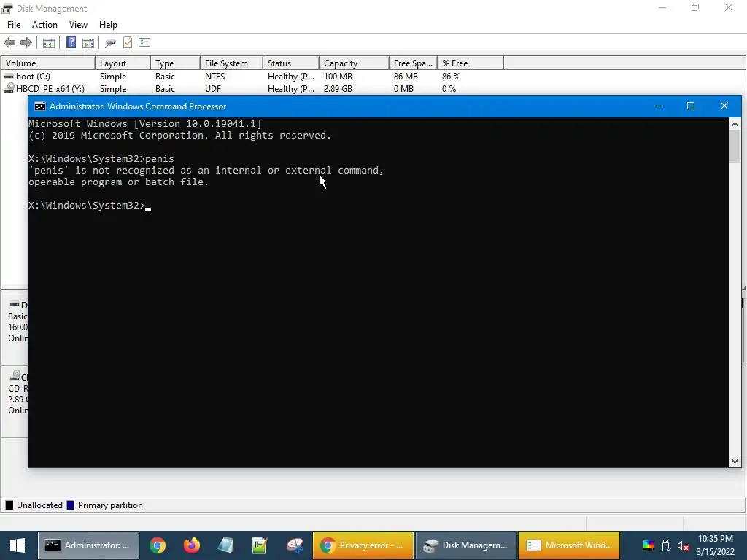Click the Back arrow in Disk Management toolbar
This screenshot has width=747, height=560.
[9, 43]
